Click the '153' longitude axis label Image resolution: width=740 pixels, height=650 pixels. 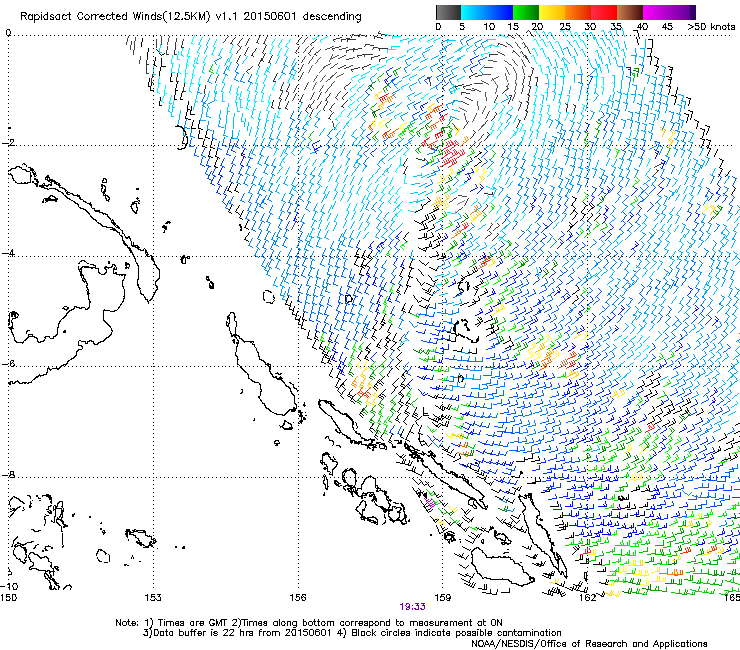click(x=153, y=598)
